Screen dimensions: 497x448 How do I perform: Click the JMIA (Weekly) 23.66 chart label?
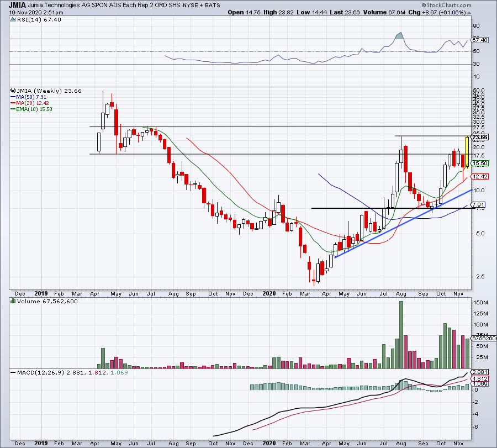click(49, 91)
